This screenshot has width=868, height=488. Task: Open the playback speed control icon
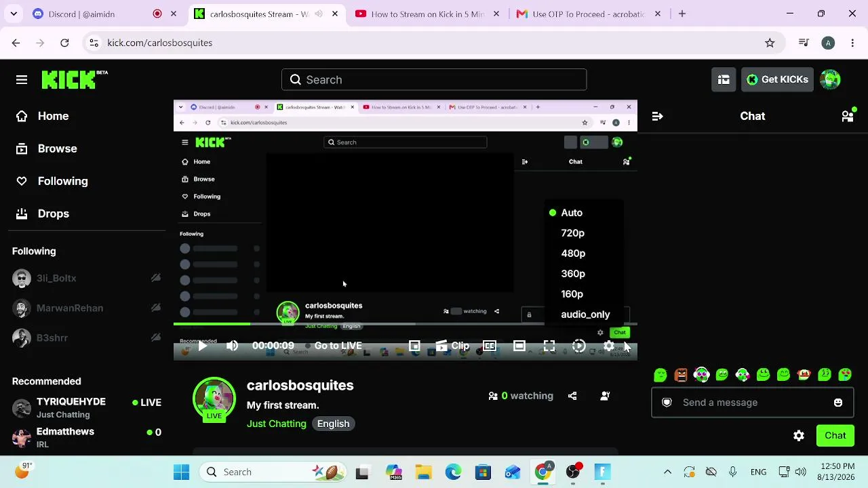(579, 346)
